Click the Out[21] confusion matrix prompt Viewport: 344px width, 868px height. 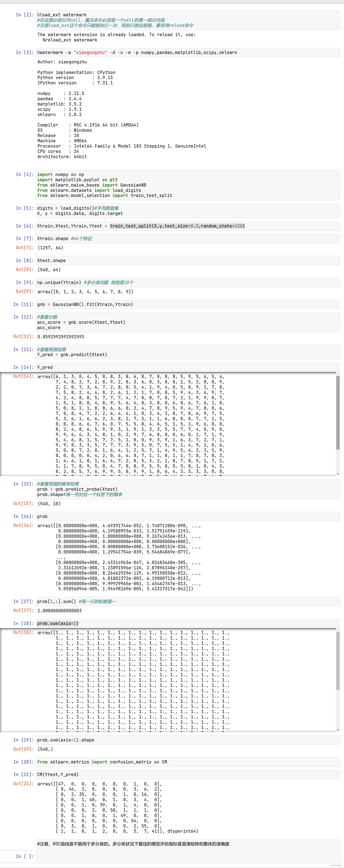pyautogui.click(x=24, y=784)
